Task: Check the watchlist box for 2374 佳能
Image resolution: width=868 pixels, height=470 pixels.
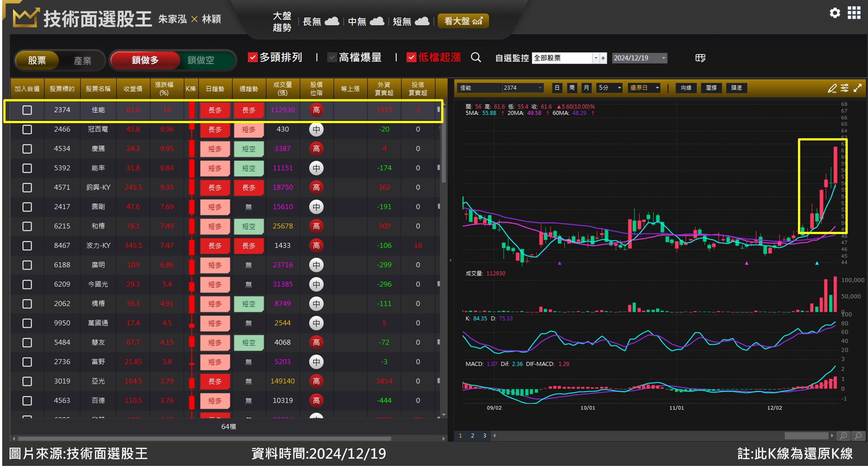Action: coord(27,110)
